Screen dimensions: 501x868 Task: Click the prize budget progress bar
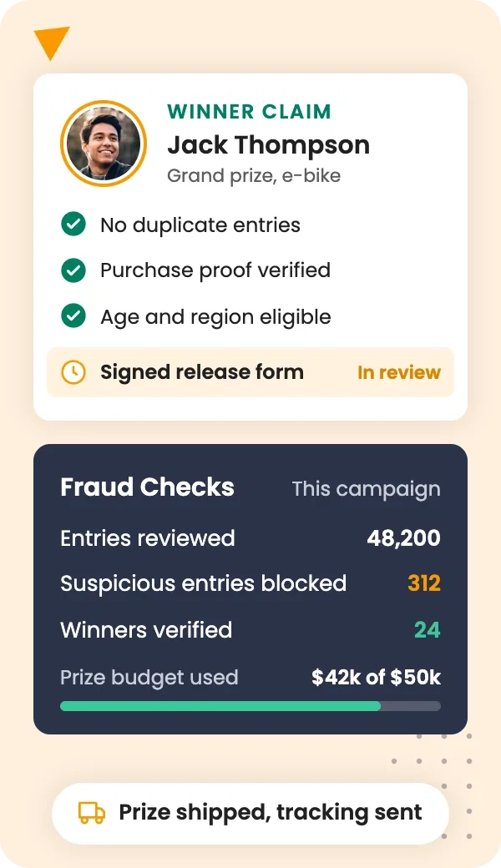[250, 706]
